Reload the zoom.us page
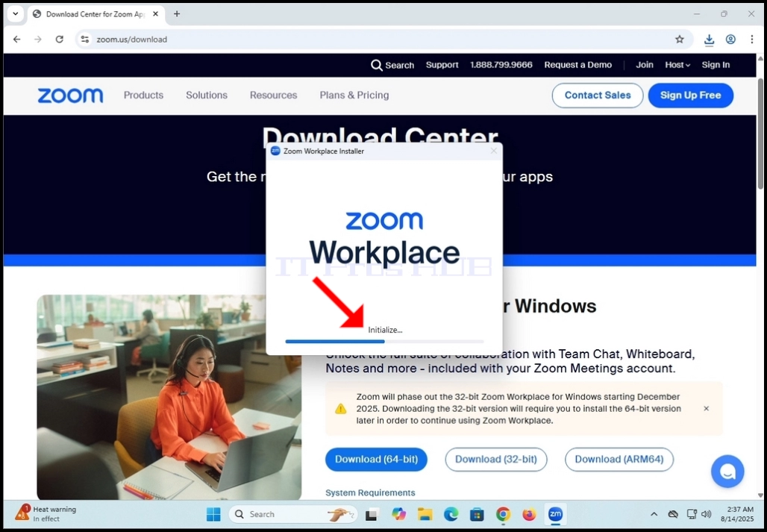Screen dimensions: 767x532 point(59,39)
